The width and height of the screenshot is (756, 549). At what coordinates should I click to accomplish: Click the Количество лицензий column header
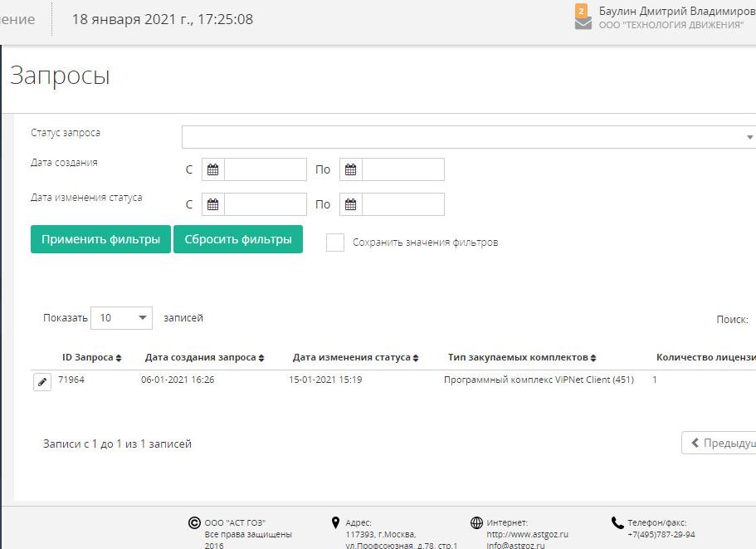(x=706, y=357)
